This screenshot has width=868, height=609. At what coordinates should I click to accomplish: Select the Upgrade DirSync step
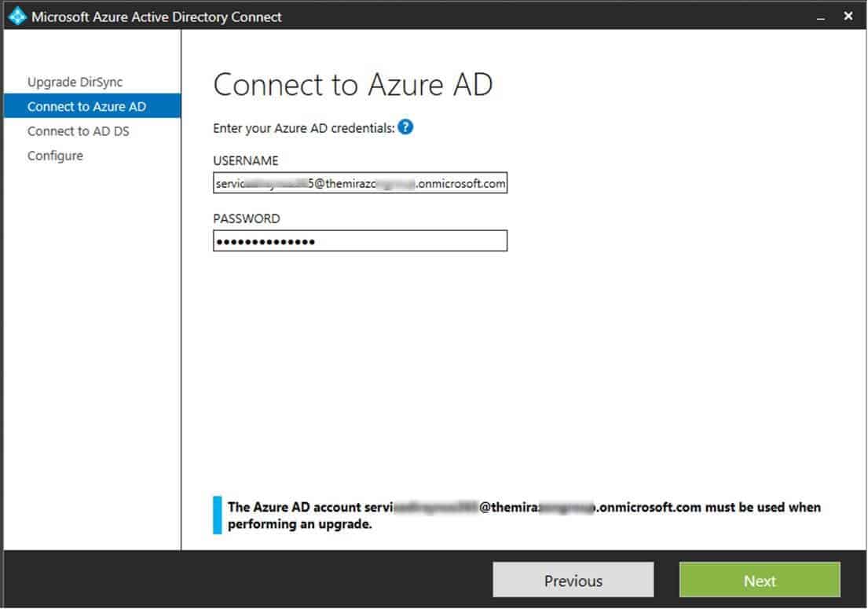pyautogui.click(x=75, y=82)
